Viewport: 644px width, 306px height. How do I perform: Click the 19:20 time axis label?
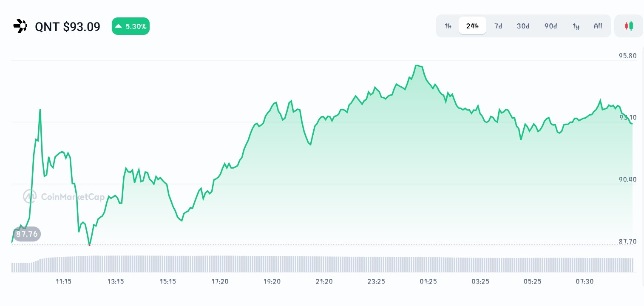click(x=272, y=281)
